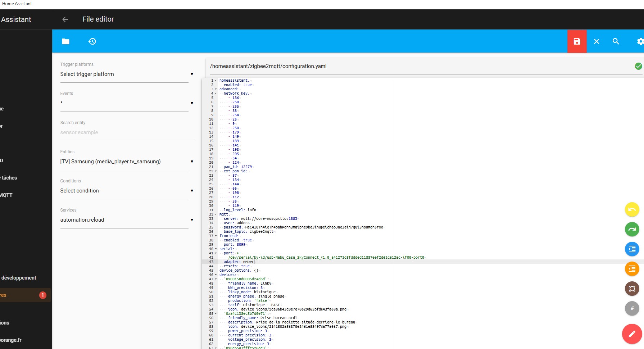Viewport: 644px width, 349px height.
Task: Click the search magnifier in the toolbar
Action: [x=616, y=41]
